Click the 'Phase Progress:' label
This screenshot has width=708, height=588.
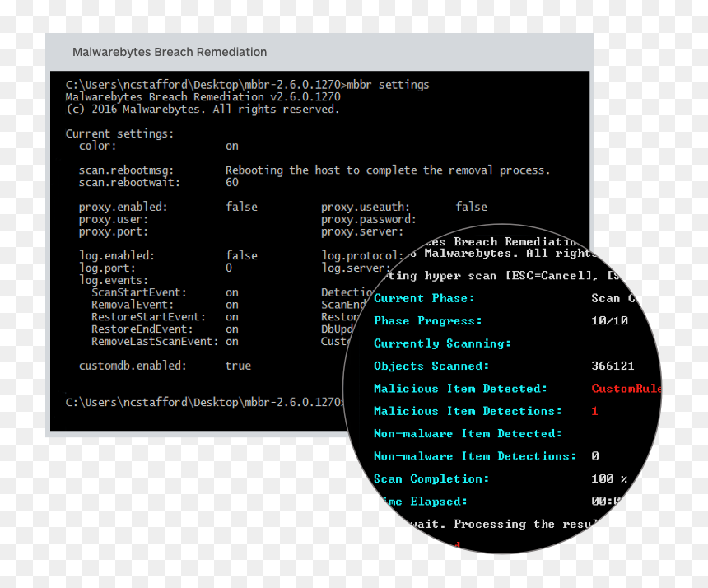(427, 321)
